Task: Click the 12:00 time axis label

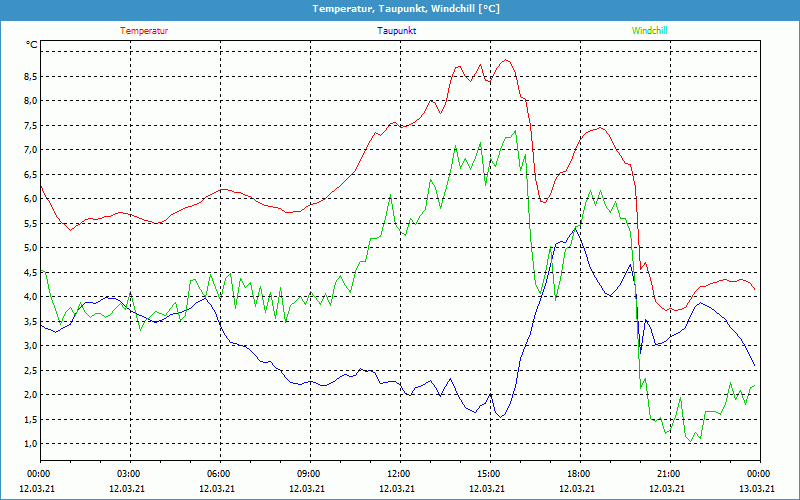Action: [398, 474]
